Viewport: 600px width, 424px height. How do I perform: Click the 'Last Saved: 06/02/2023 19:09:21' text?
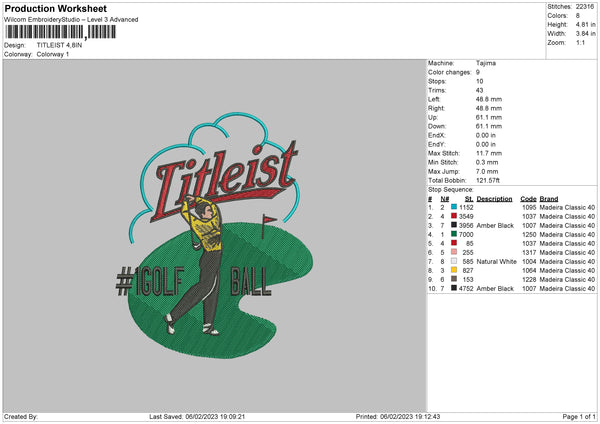pyautogui.click(x=197, y=416)
